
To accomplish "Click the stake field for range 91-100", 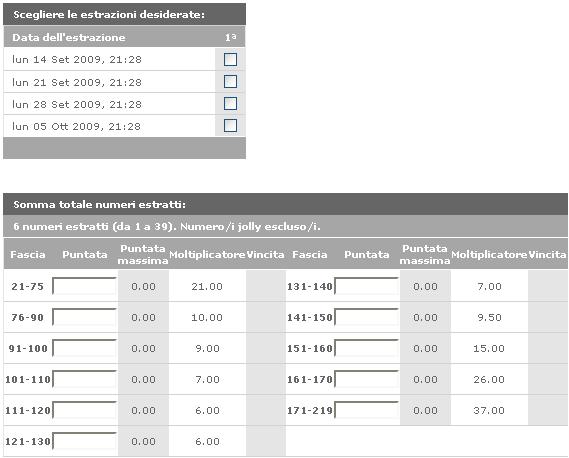I will click(85, 348).
